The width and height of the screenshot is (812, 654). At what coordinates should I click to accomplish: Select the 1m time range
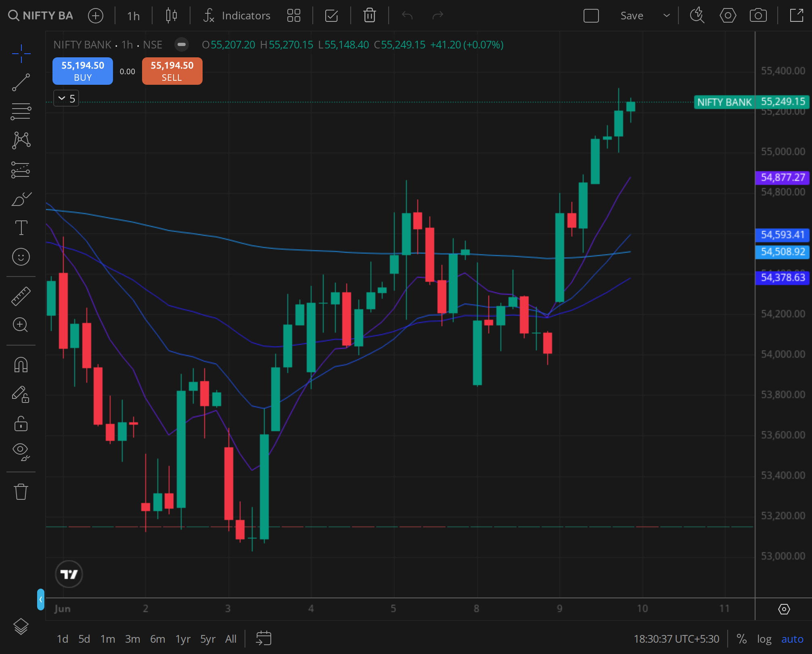108,639
